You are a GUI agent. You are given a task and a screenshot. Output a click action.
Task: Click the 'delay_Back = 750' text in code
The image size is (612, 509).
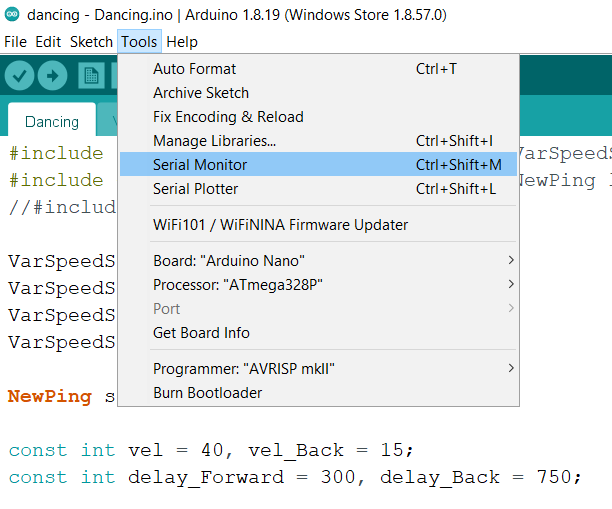pos(477,478)
